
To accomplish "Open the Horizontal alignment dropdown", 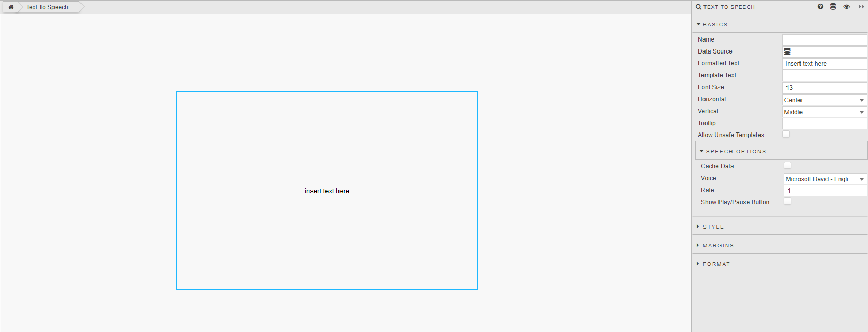I will tap(824, 100).
